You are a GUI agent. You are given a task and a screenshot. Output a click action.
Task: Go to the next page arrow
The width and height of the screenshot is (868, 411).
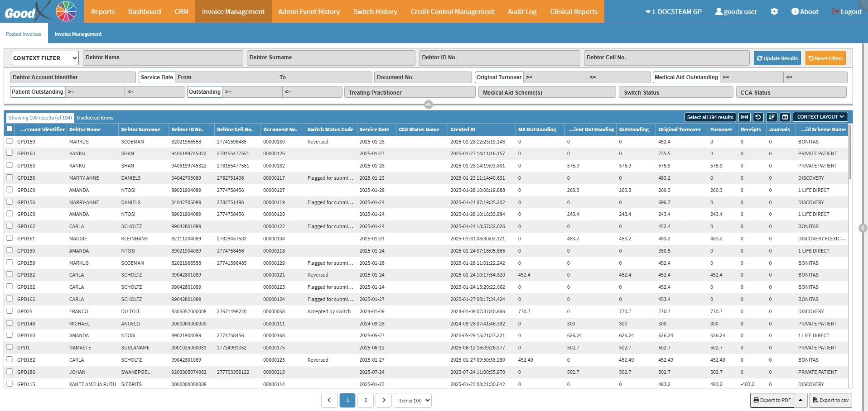click(384, 400)
